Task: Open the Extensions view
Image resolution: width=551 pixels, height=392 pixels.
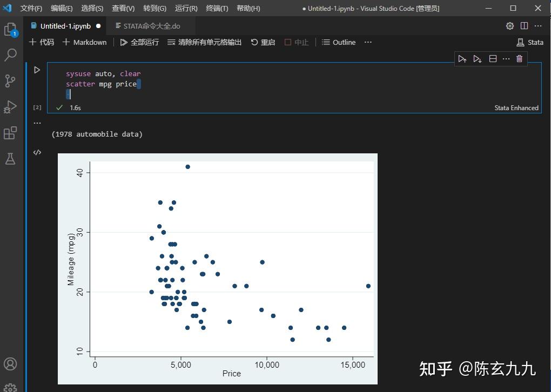Action: 11,133
